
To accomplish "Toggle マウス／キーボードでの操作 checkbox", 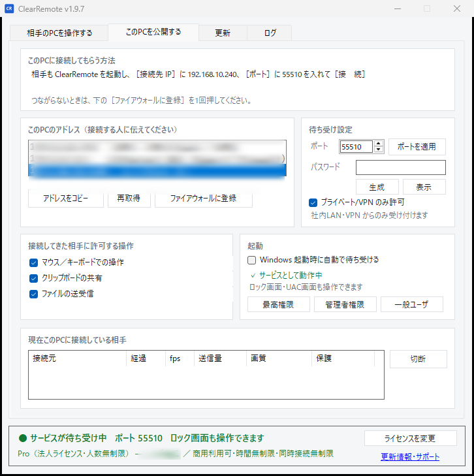I will (x=34, y=262).
